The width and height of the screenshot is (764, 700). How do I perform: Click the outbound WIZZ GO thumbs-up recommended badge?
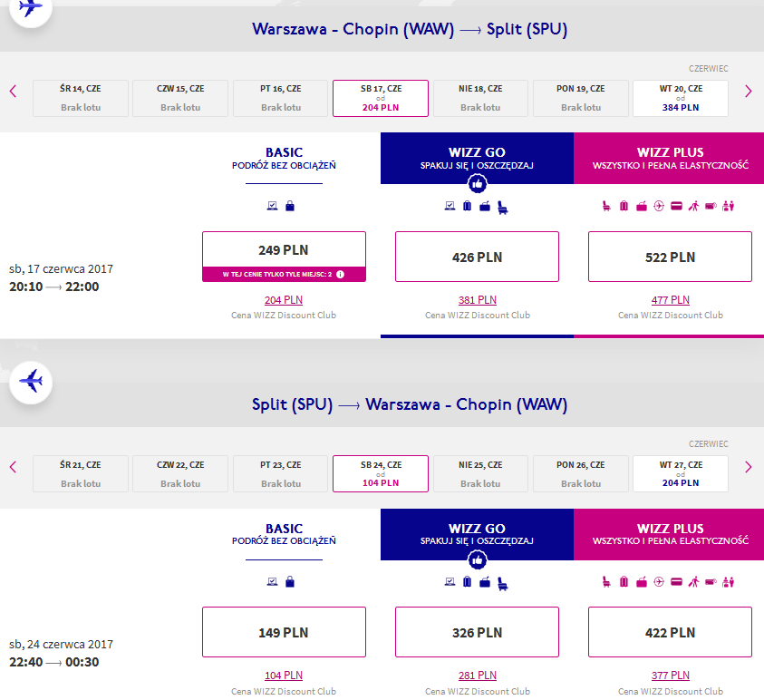pyautogui.click(x=477, y=184)
